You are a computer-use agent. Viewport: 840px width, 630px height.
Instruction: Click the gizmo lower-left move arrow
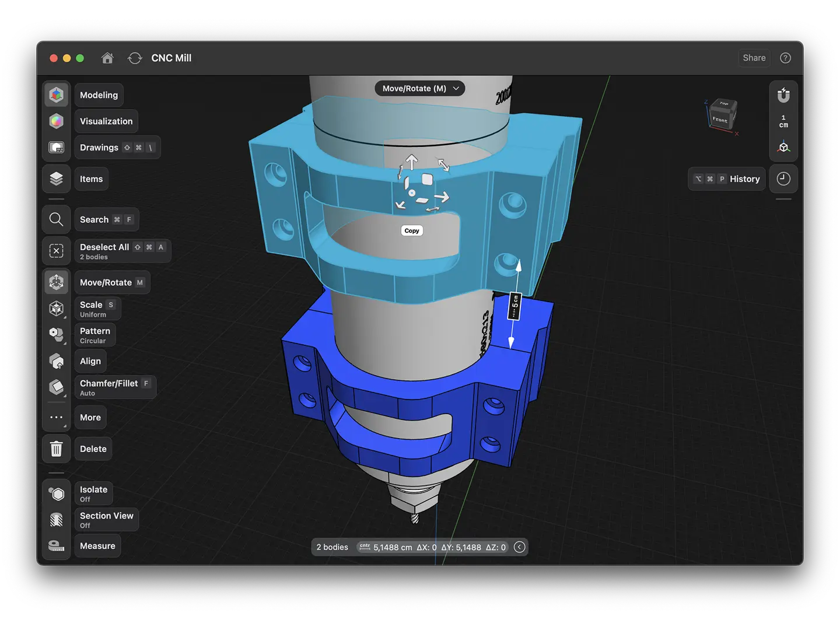401,205
